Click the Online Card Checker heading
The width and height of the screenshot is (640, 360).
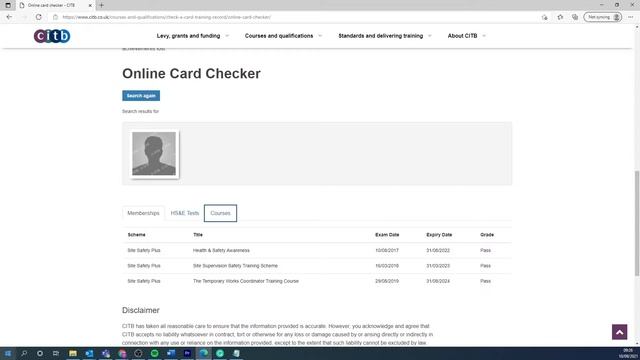tap(191, 73)
